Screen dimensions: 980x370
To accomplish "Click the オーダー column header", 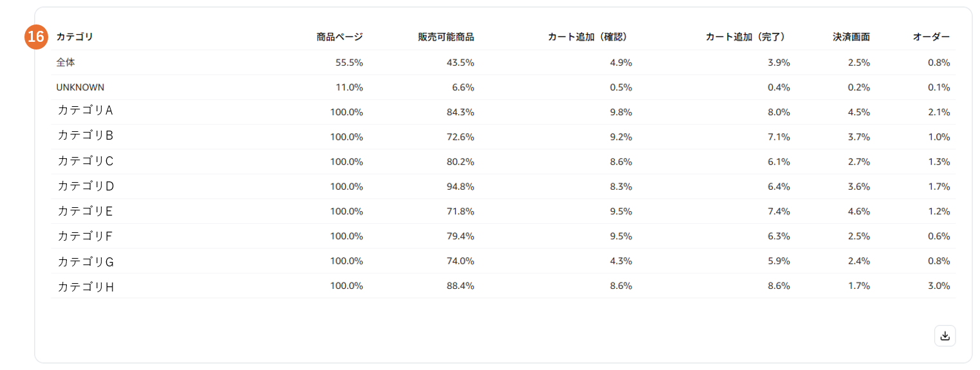I will (x=931, y=37).
